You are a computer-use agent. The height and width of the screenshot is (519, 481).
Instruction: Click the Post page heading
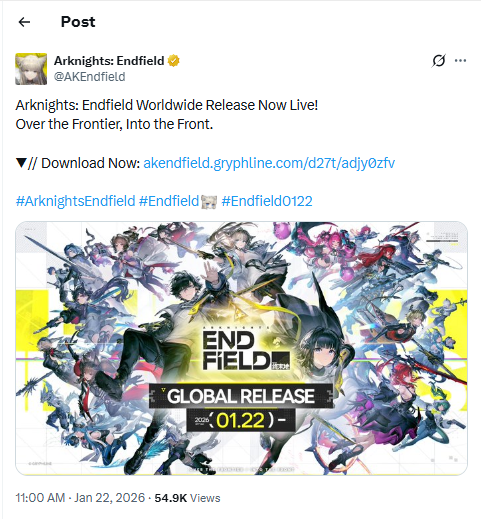click(x=78, y=22)
